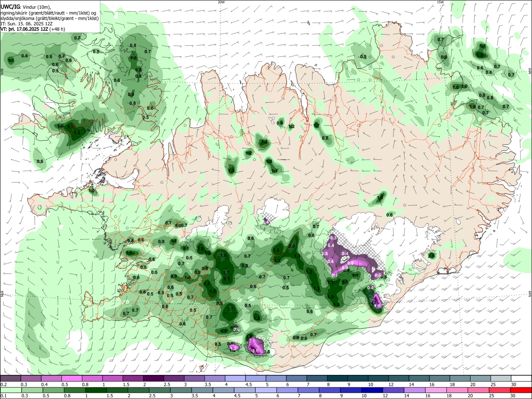Click the palest green rain swatch at 0.1
The width and height of the screenshot is (532, 399).
pyautogui.click(x=10, y=390)
